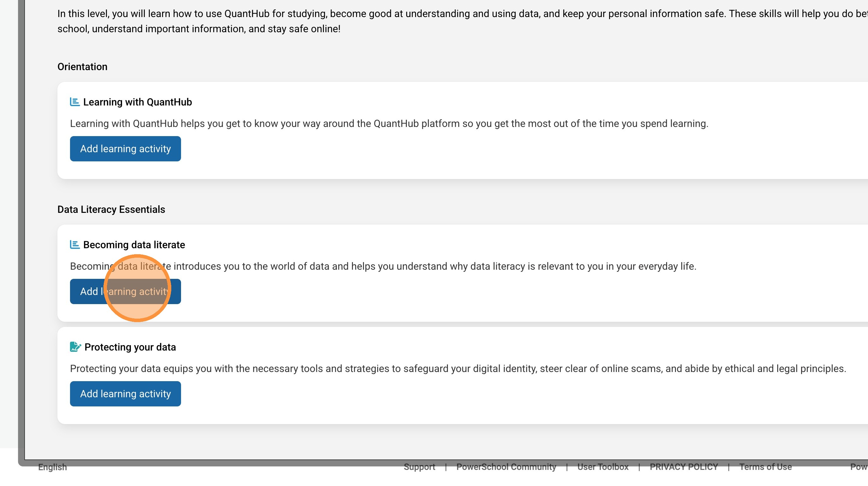Image resolution: width=868 pixels, height=486 pixels.
Task: Click the Becoming data literate description text
Action: coord(383,267)
